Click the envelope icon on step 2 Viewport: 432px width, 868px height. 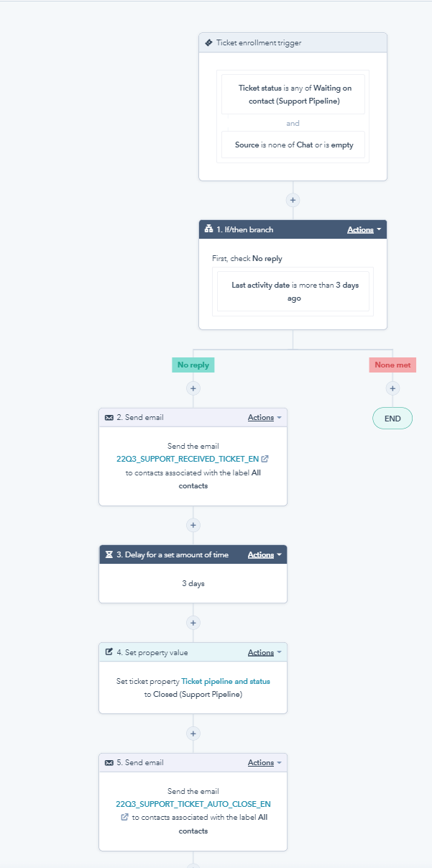pyautogui.click(x=108, y=417)
